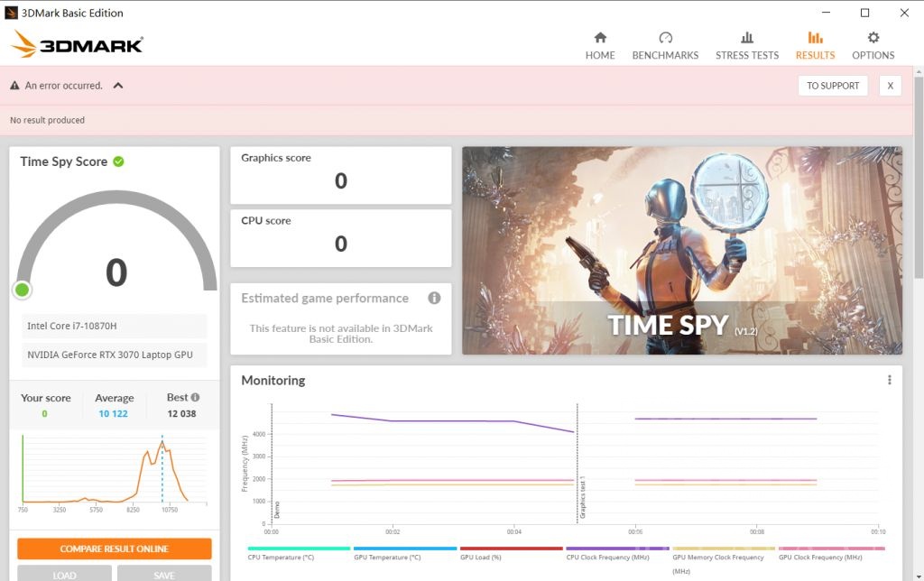Screen dimensions: 924x581
Task: Collapse the error details chevron
Action: [118, 86]
